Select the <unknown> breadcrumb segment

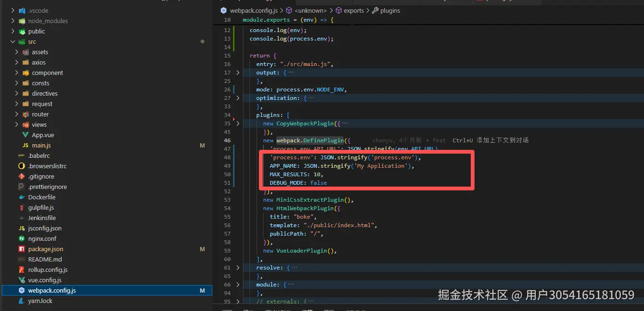pos(310,10)
